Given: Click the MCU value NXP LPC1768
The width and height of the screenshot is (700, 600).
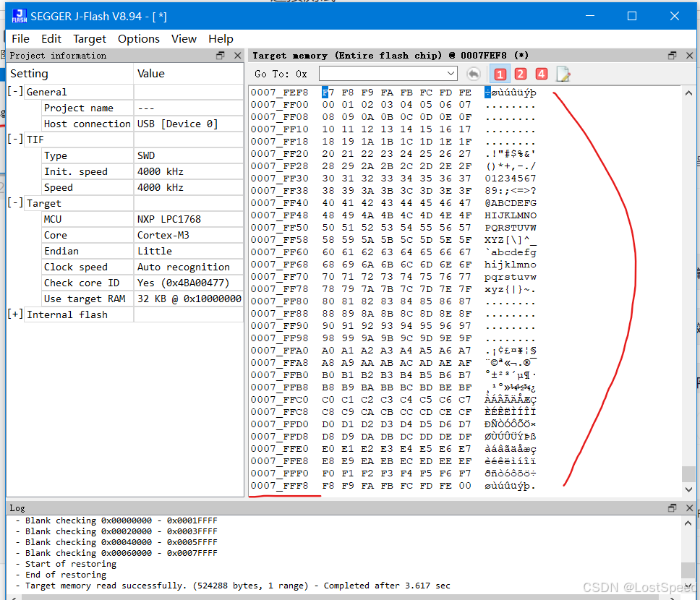Looking at the screenshot, I should coord(169,219).
